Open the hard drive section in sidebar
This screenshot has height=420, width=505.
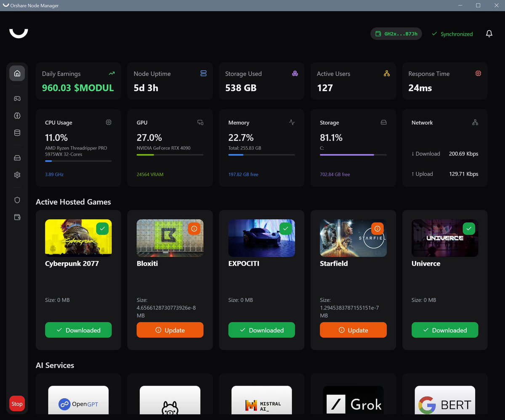coord(17,158)
